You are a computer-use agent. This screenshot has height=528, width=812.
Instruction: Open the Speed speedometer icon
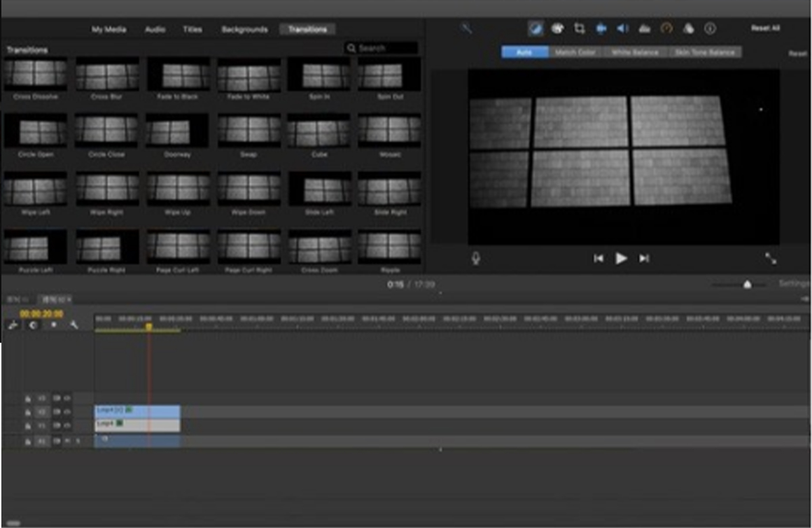pos(667,28)
